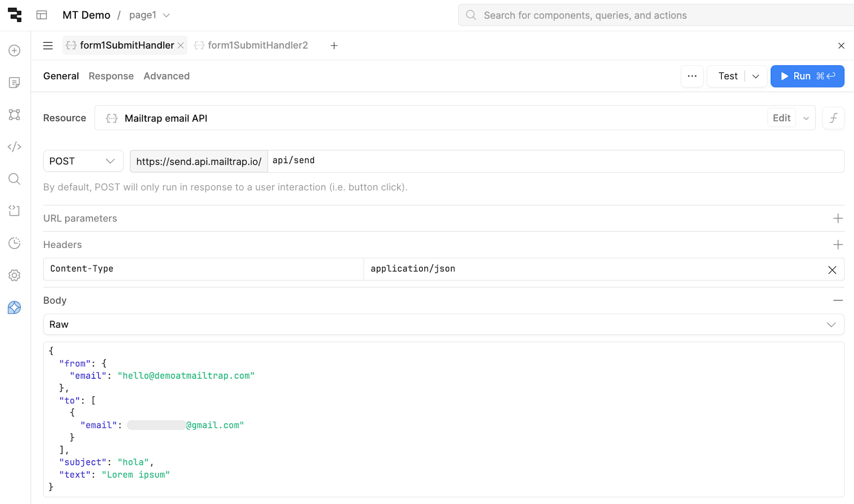Switch to the Response tab
854x504 pixels.
111,76
